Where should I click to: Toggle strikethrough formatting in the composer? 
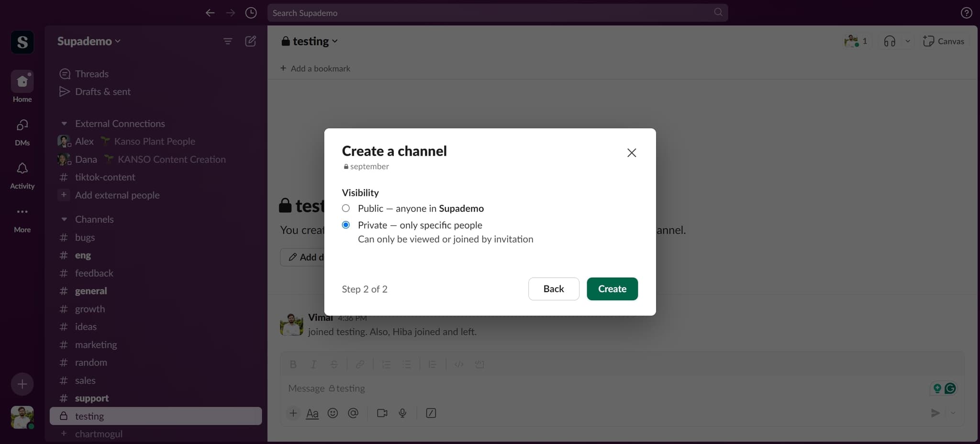(334, 364)
